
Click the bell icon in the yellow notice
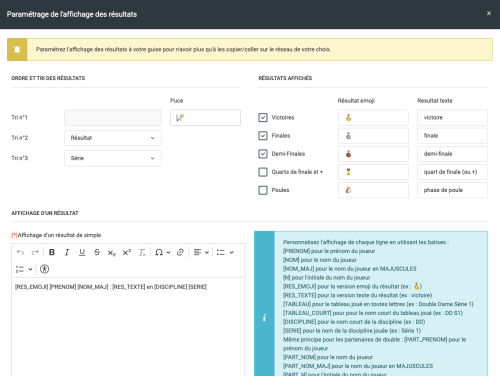[x=17, y=49]
